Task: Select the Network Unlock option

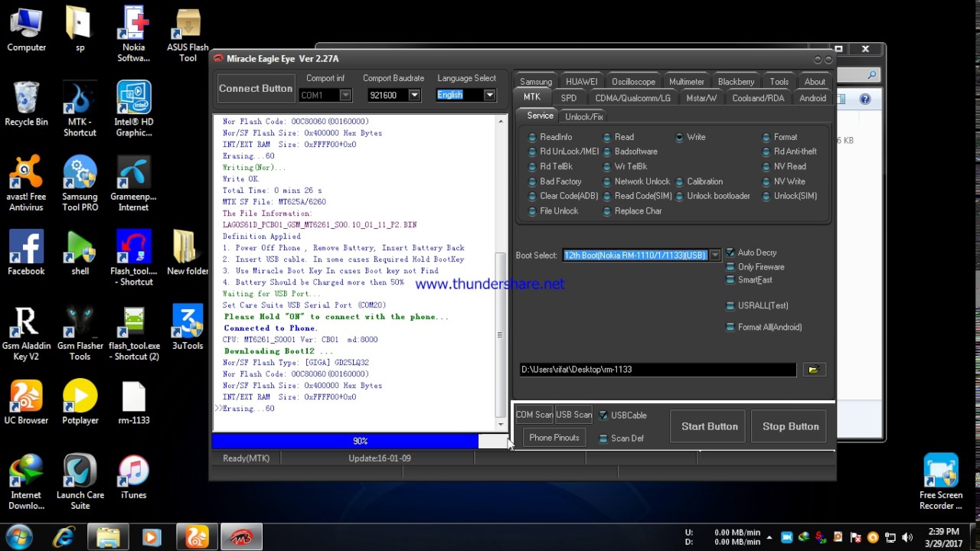Action: coord(636,181)
